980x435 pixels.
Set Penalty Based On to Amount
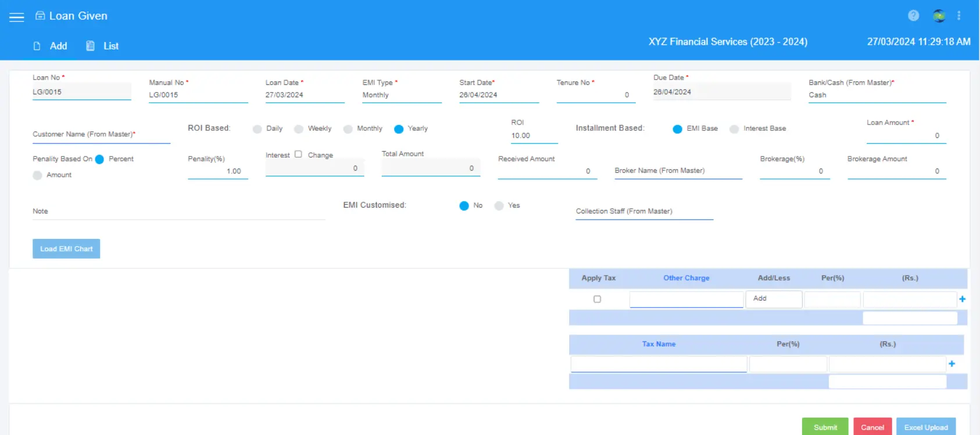[38, 175]
